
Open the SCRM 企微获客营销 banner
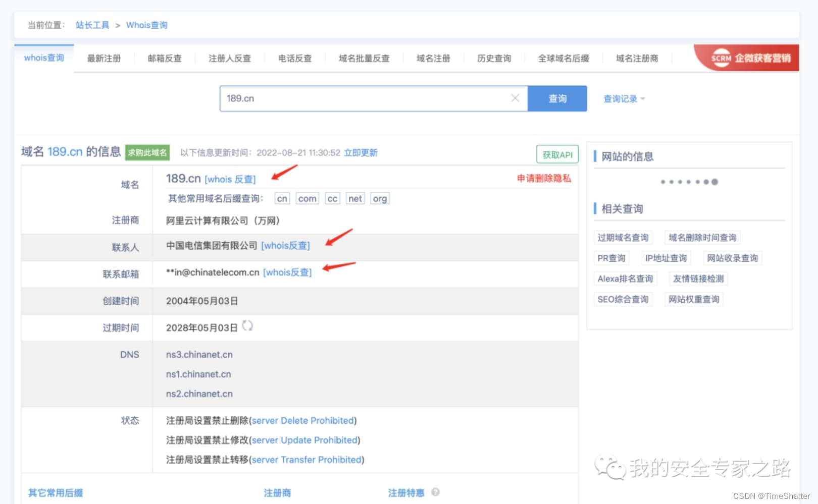tap(747, 58)
